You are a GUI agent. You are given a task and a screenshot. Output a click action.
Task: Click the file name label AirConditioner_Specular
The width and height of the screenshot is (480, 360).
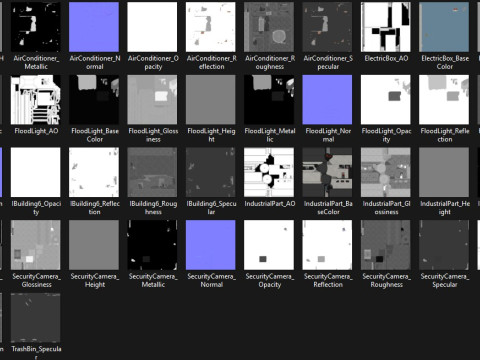[x=328, y=62]
